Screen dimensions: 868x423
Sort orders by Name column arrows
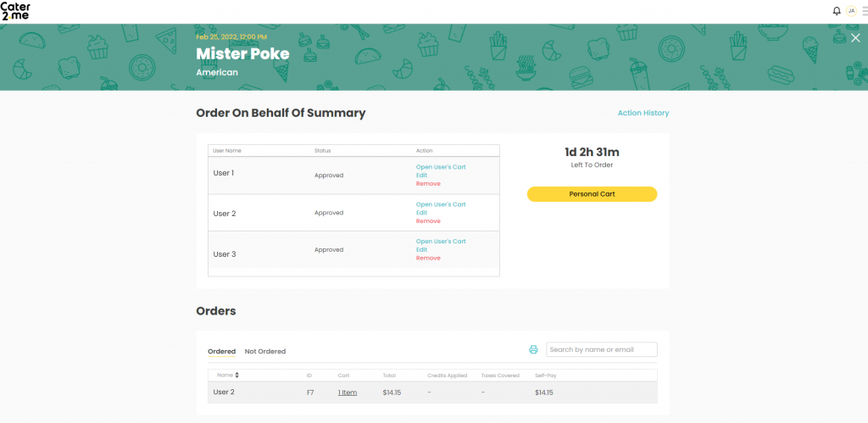coord(237,375)
